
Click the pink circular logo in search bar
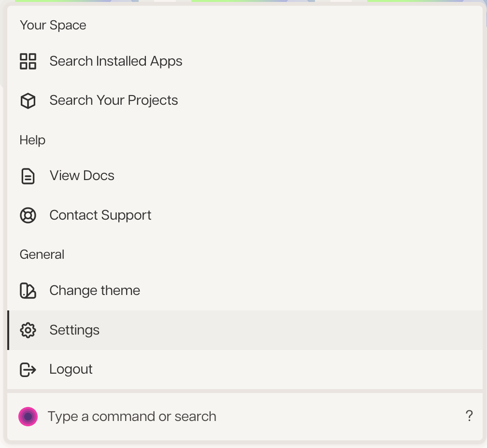coord(28,417)
